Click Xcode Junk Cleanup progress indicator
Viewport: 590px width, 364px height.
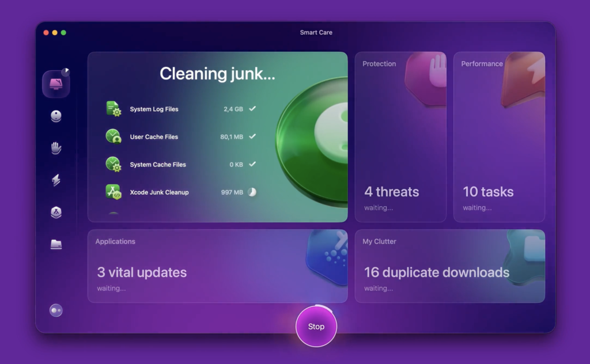click(x=252, y=192)
